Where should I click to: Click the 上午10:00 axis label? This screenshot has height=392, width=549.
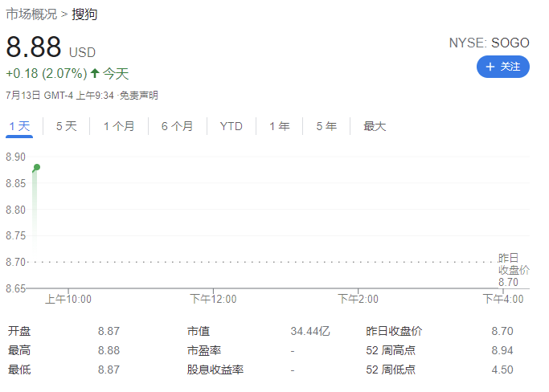coord(68,299)
